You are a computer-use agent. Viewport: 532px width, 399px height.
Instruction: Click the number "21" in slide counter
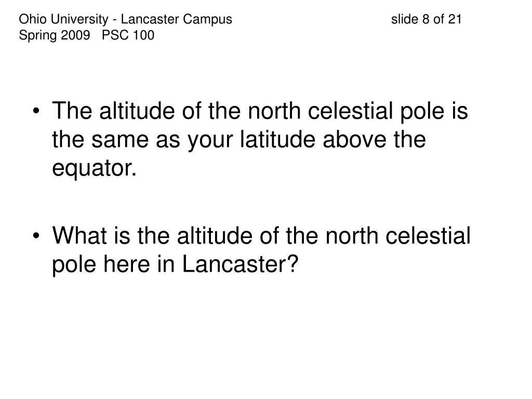coord(455,19)
